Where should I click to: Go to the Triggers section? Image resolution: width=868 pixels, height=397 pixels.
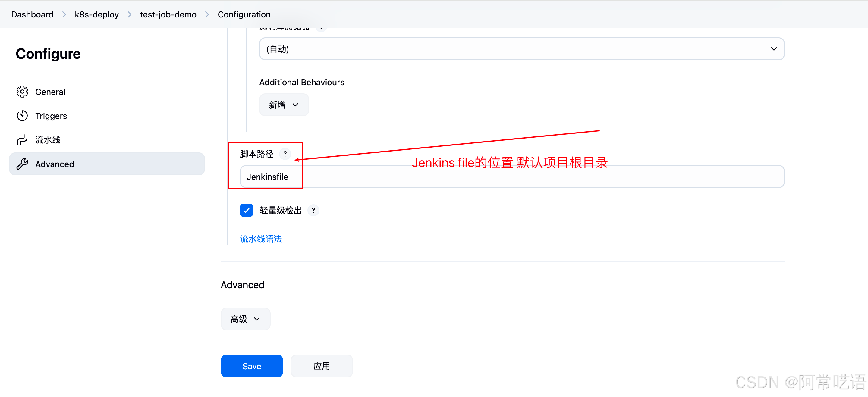(x=51, y=116)
